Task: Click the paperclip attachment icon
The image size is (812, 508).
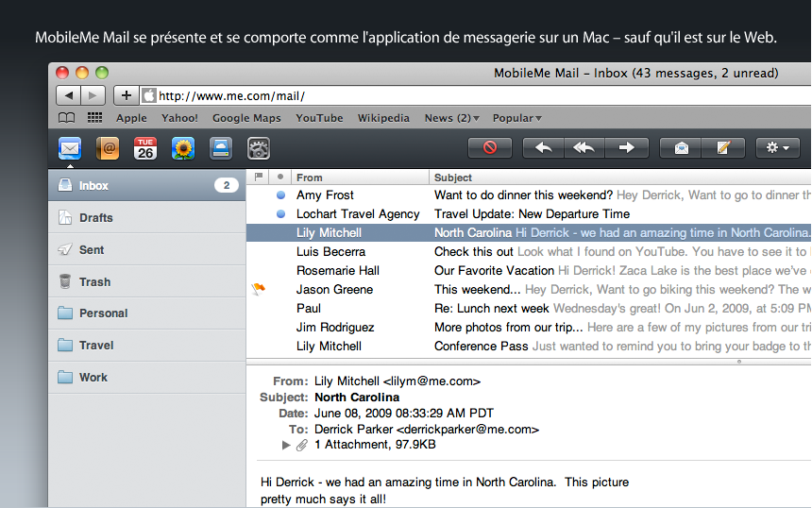Action: (x=302, y=445)
